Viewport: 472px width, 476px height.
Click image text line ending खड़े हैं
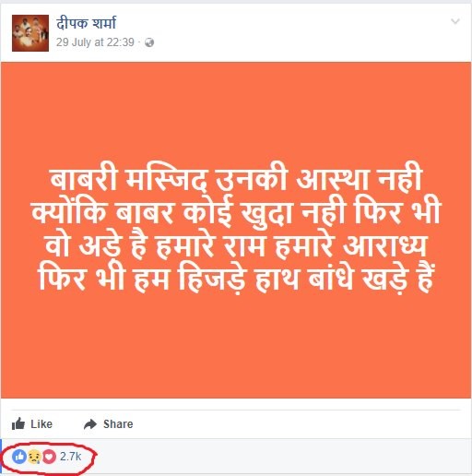[236, 280]
